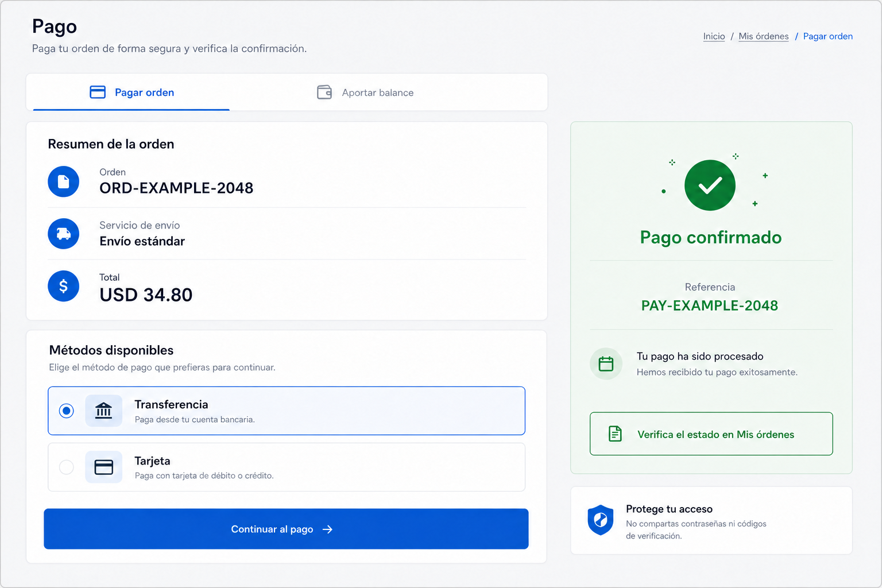The width and height of the screenshot is (882, 588).
Task: Click the green checkmark confirmation icon
Action: (x=710, y=185)
